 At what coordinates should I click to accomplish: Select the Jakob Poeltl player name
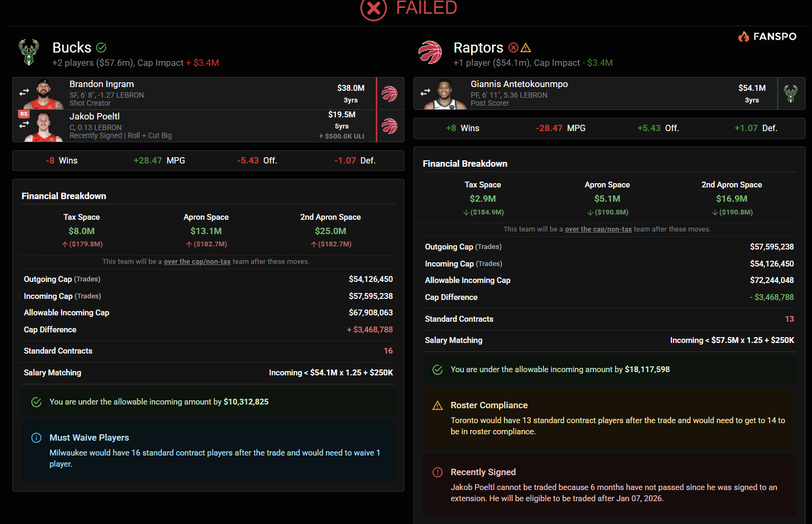[x=94, y=116]
